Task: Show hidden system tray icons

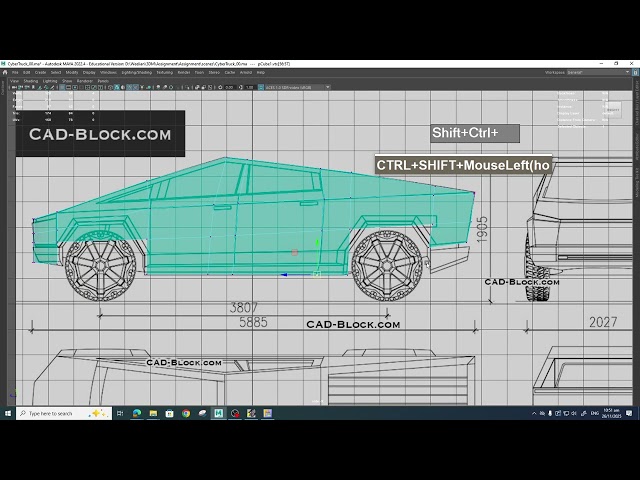Action: pyautogui.click(x=534, y=413)
